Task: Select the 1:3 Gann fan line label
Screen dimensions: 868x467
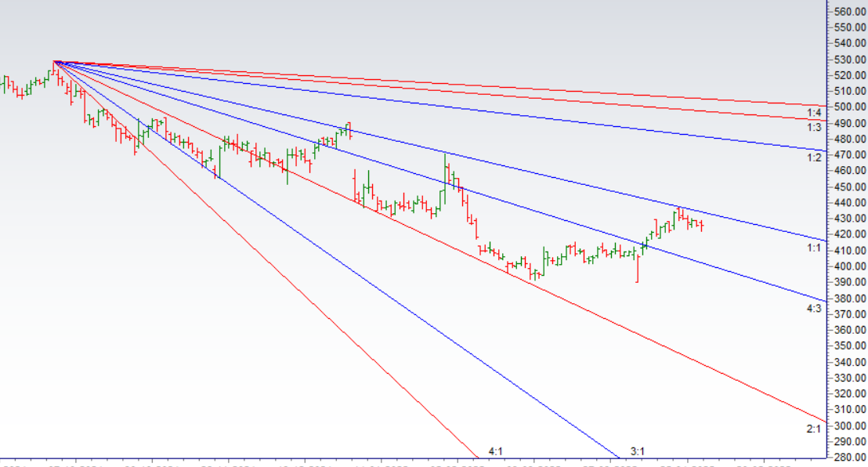Action: (x=813, y=128)
